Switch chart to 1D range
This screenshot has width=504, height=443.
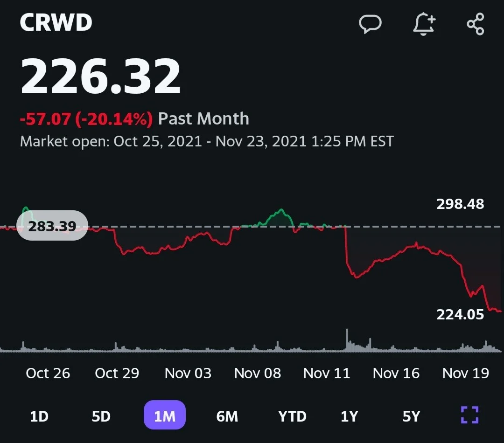pyautogui.click(x=39, y=416)
